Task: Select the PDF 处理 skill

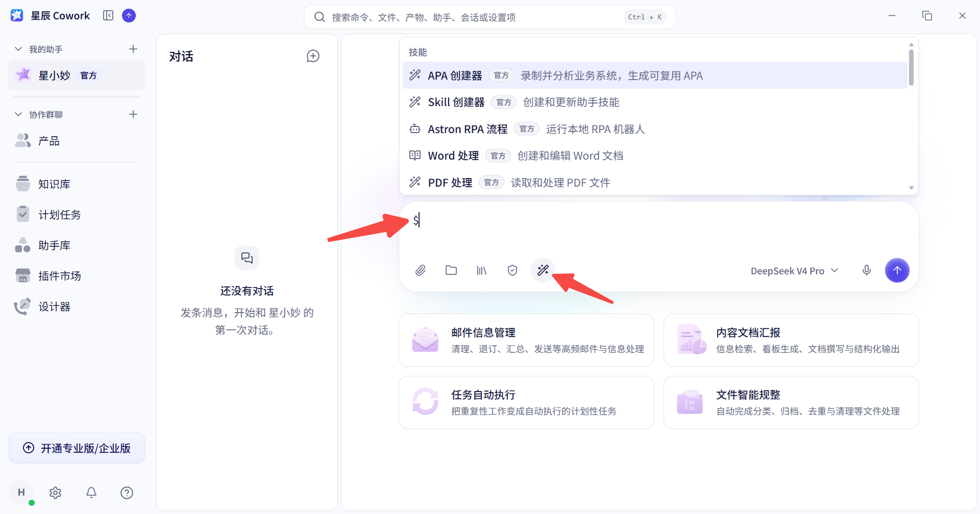Action: coord(655,183)
